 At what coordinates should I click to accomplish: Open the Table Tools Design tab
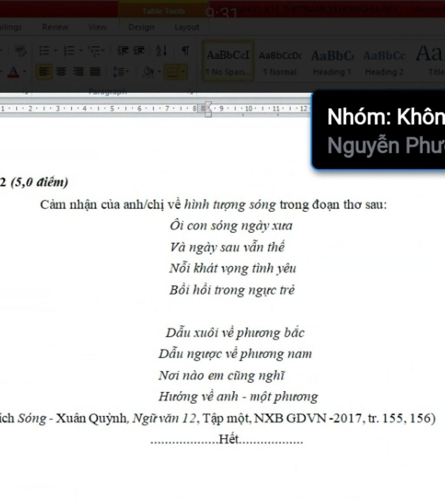[x=141, y=27]
